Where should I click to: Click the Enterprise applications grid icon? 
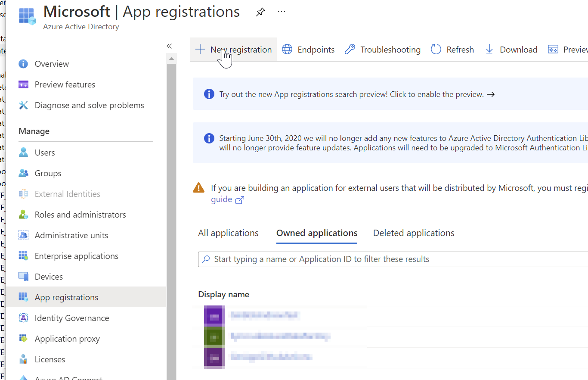tap(23, 256)
